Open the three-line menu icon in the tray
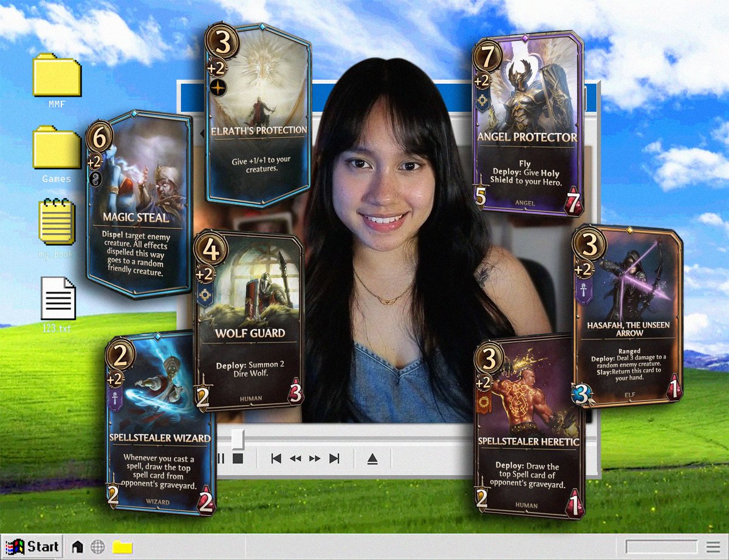The height and width of the screenshot is (560, 729). coord(713,547)
